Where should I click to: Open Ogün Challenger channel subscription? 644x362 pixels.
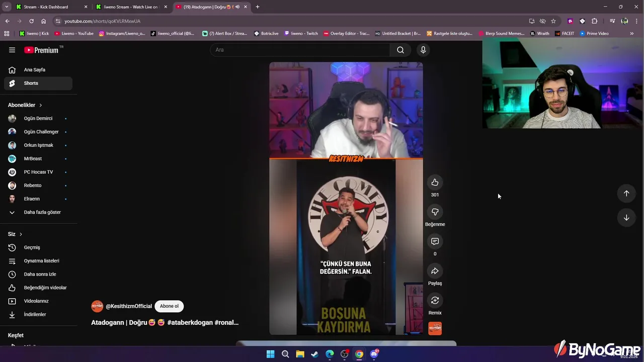coord(38,132)
